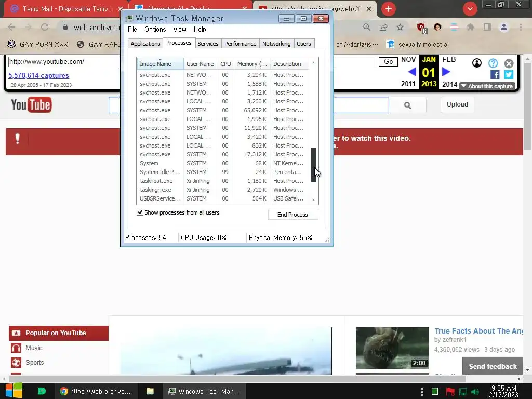Click the Send feedback button
532x399 pixels.
pos(493,366)
